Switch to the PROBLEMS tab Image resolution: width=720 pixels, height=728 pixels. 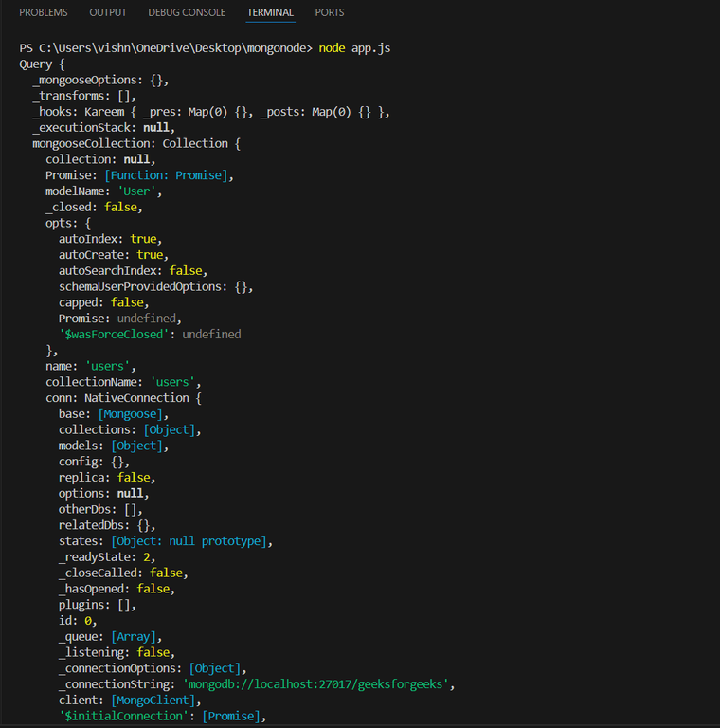(x=44, y=12)
